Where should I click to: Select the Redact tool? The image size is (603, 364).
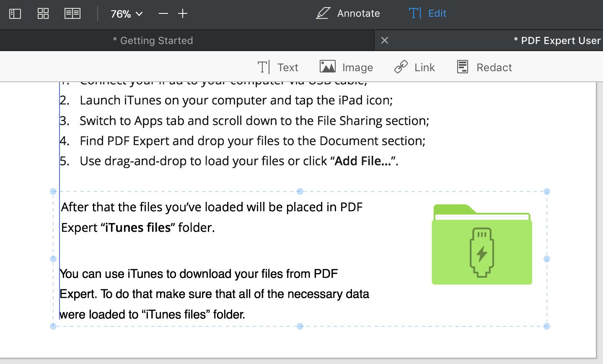[x=484, y=67]
